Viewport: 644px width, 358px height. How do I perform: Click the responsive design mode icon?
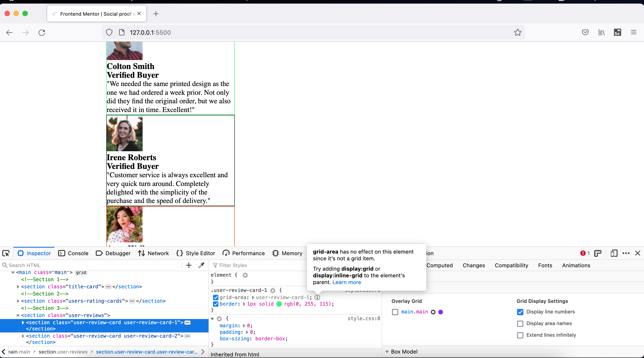coord(613,253)
